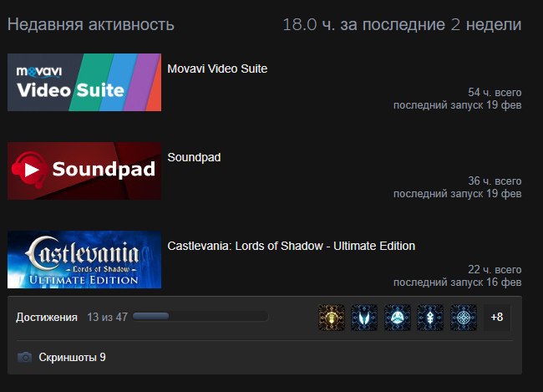Click the blue winged achievement icon
Screen dimensions: 543x392
click(x=364, y=317)
